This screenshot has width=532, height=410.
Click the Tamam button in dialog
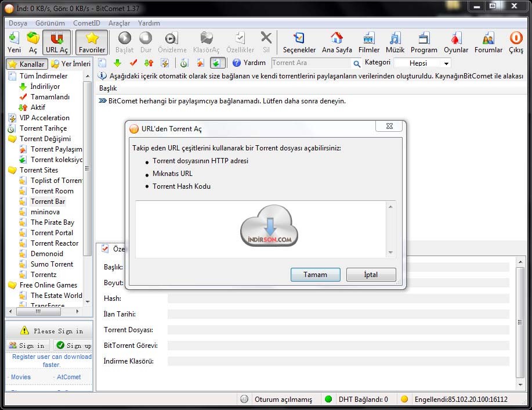(315, 275)
